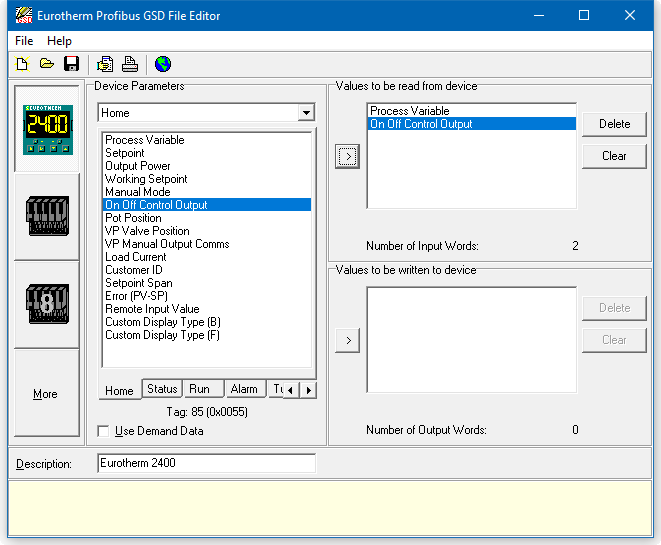The width and height of the screenshot is (661, 545).
Task: Select Output Power in the parameter list
Action: [207, 166]
